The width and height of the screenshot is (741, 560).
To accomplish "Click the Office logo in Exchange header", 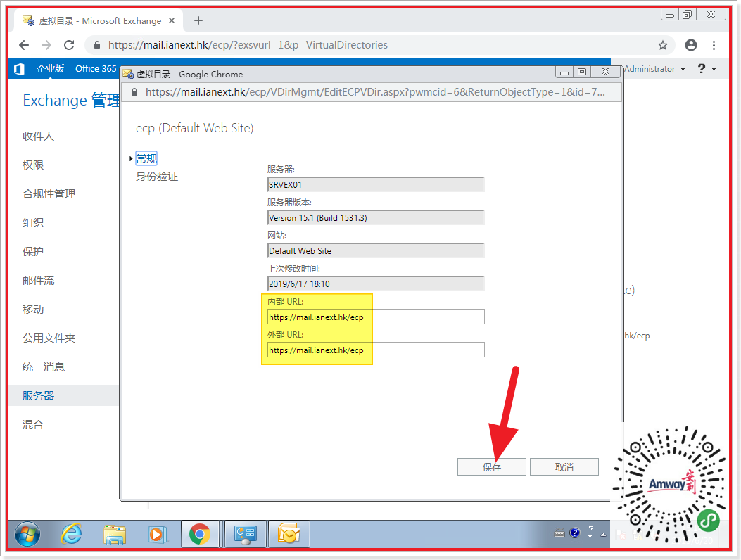I will point(19,69).
